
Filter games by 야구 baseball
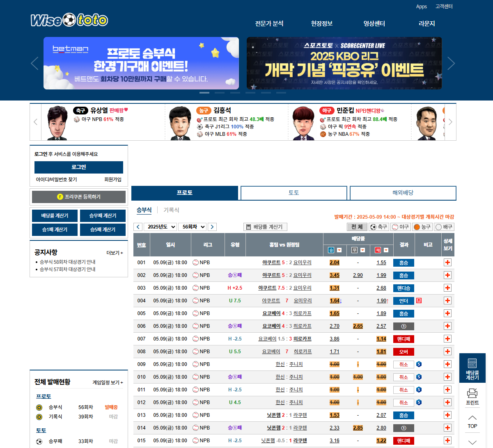[400, 227]
